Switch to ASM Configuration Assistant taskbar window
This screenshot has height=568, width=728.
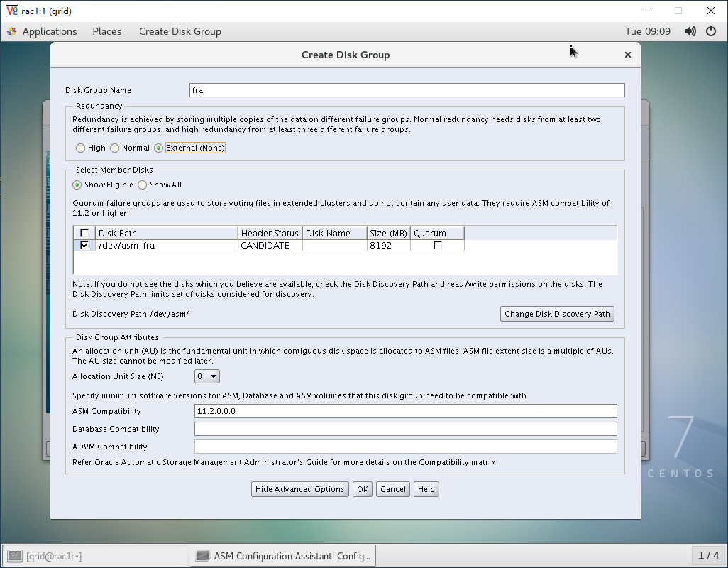282,556
